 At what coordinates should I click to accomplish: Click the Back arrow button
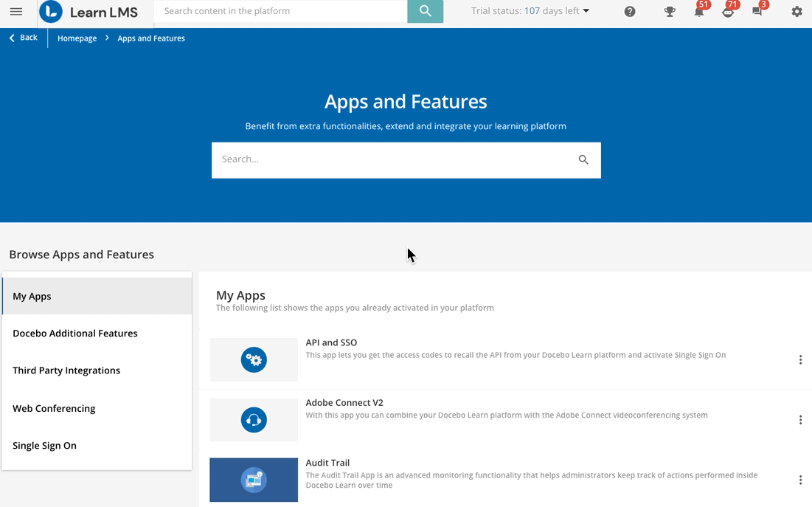click(x=24, y=38)
